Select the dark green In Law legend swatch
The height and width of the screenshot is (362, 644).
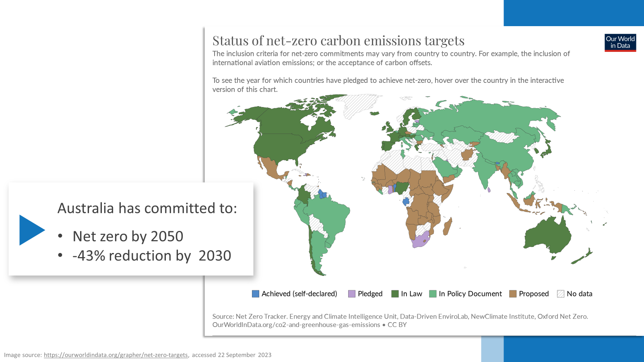[395, 294]
